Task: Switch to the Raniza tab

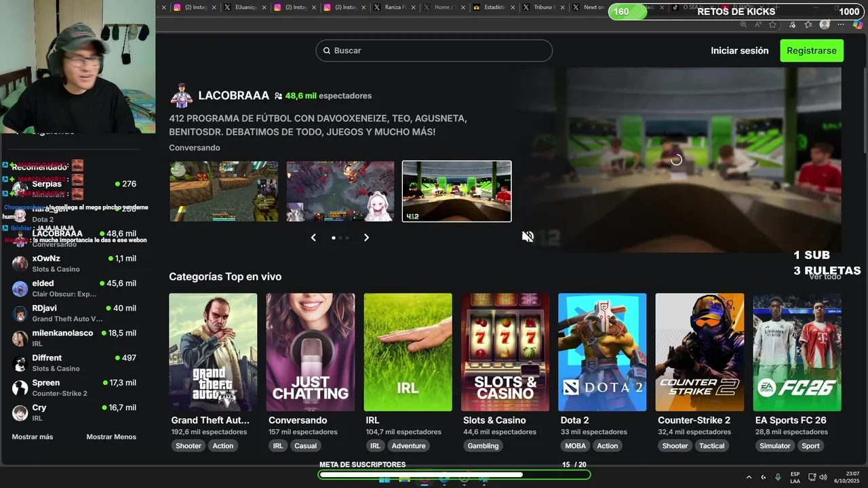Action: pos(396,7)
